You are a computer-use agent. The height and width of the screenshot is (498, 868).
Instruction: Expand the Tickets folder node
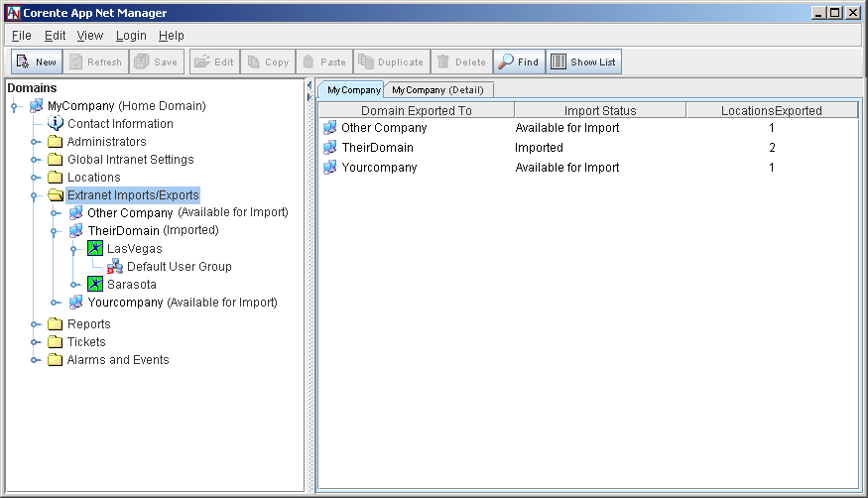(36, 342)
